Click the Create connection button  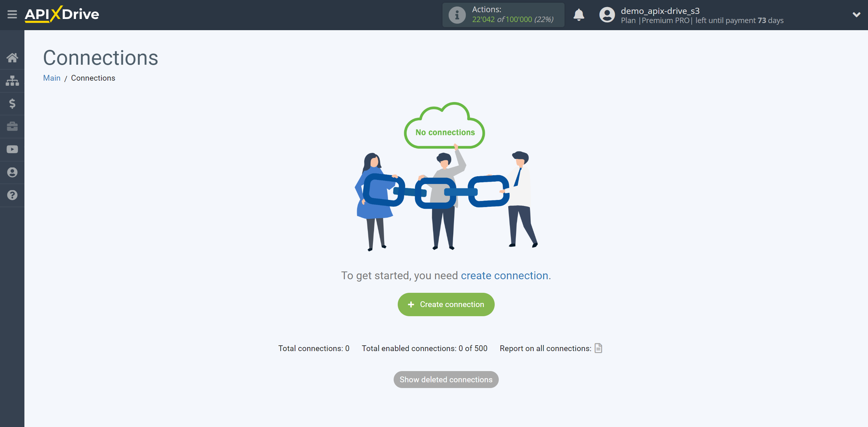click(446, 304)
